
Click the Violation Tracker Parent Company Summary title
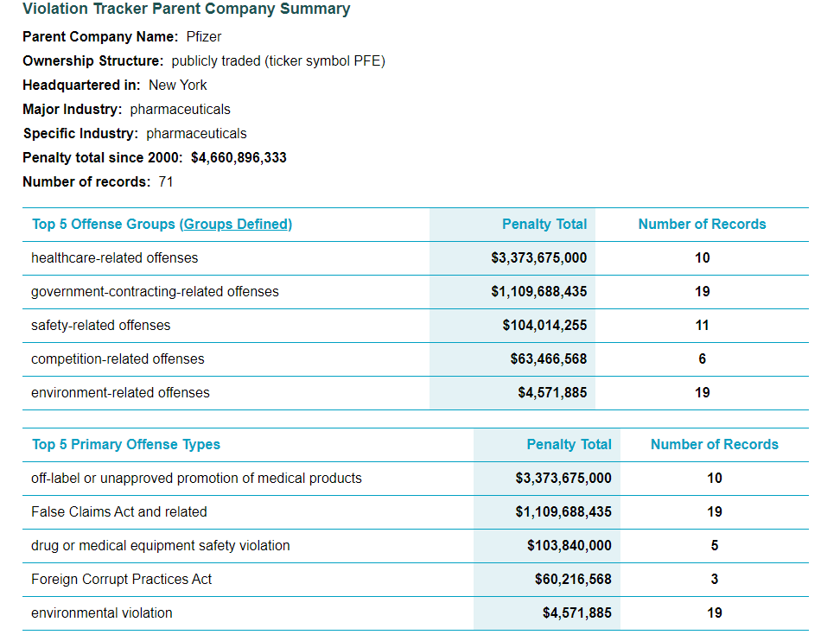(x=186, y=10)
